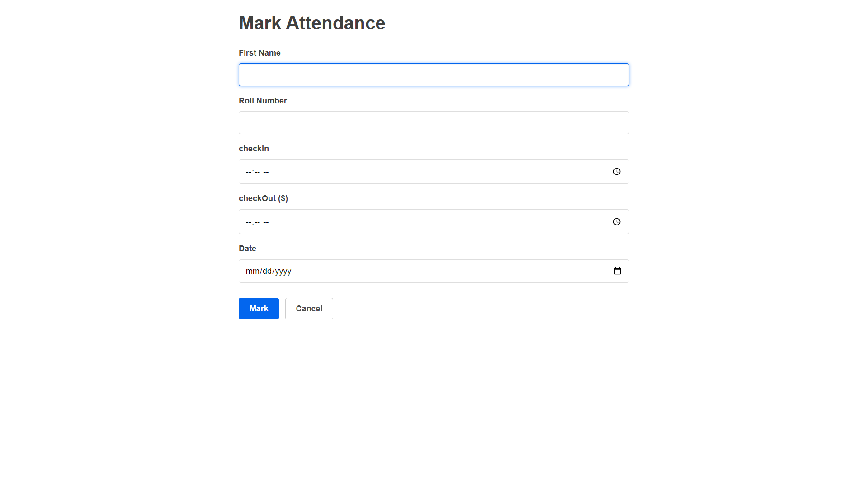This screenshot has width=868, height=488.
Task: Click the clock icon beside checkIn field
Action: point(617,171)
